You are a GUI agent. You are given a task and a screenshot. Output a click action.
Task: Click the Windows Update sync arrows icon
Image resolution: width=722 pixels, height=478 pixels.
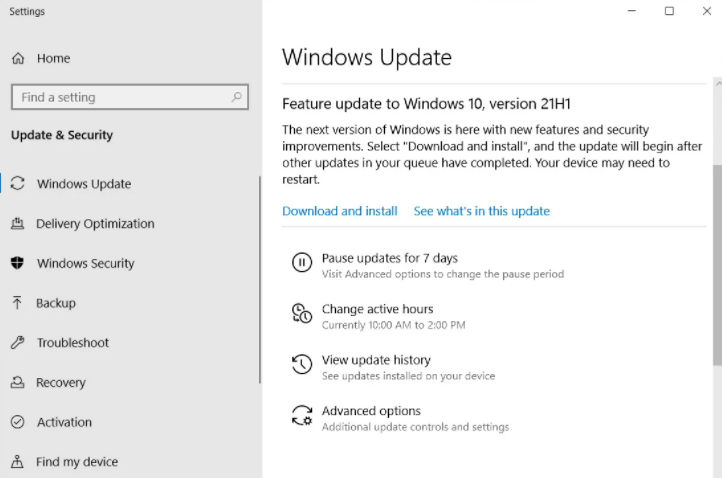pos(17,183)
